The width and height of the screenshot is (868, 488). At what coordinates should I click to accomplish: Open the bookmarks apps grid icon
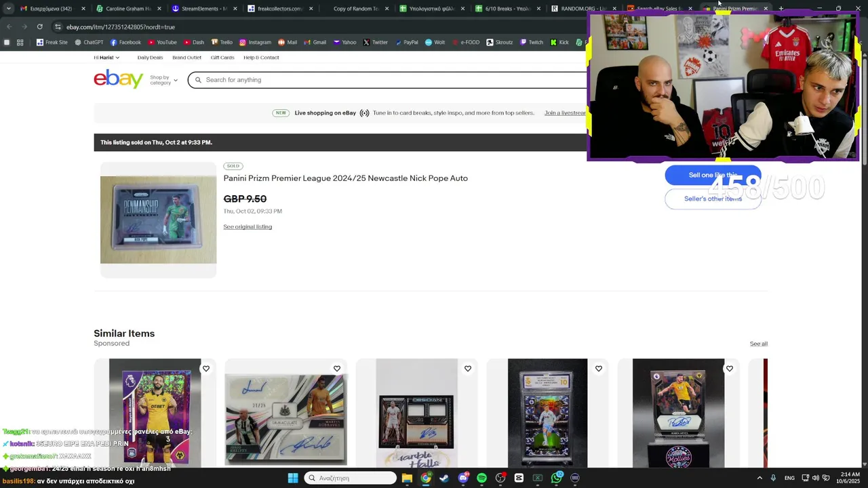(20, 42)
